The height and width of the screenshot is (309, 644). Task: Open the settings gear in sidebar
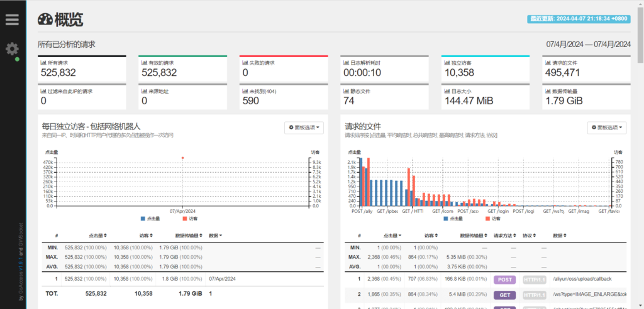coord(12,49)
